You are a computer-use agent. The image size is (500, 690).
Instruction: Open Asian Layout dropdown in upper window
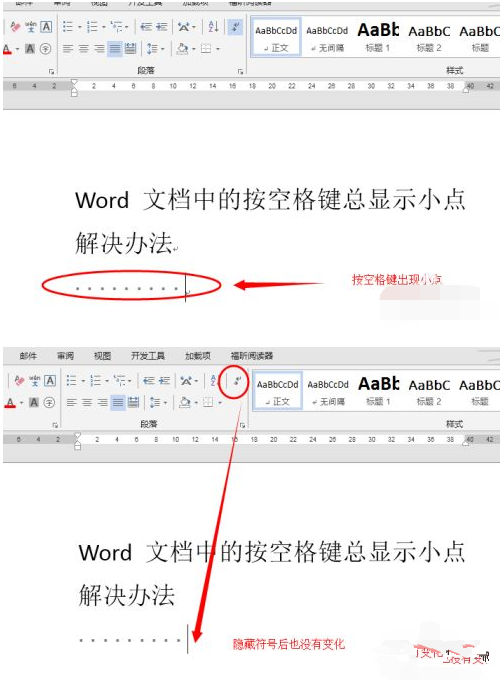tap(194, 27)
